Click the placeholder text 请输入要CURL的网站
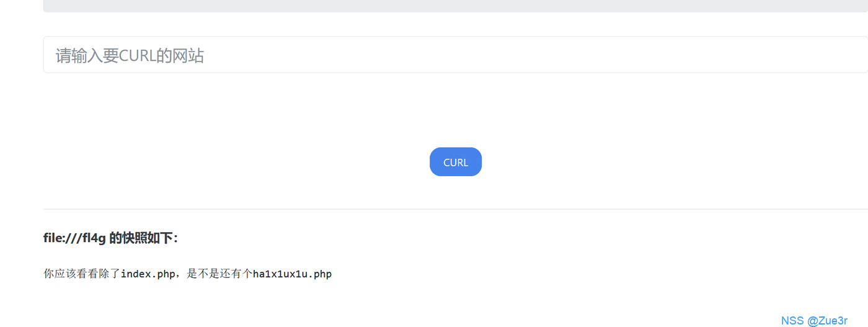Image resolution: width=868 pixels, height=327 pixels. point(130,56)
